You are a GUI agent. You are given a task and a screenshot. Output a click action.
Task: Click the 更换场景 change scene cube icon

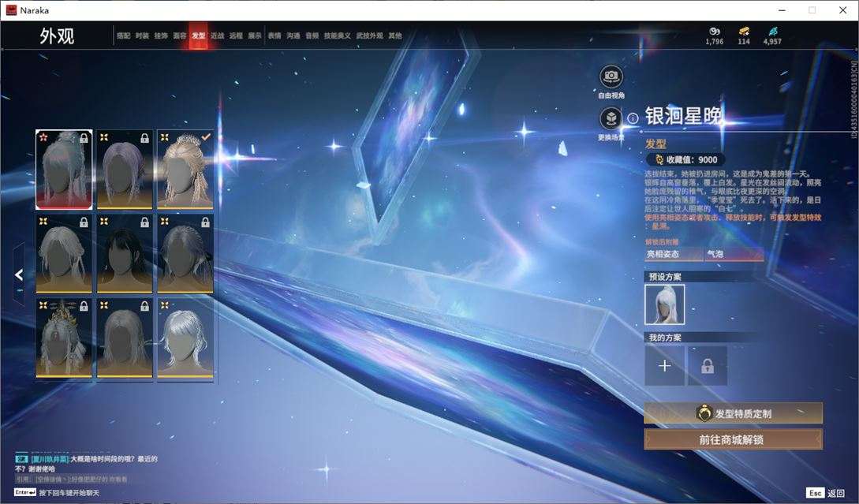tap(611, 118)
